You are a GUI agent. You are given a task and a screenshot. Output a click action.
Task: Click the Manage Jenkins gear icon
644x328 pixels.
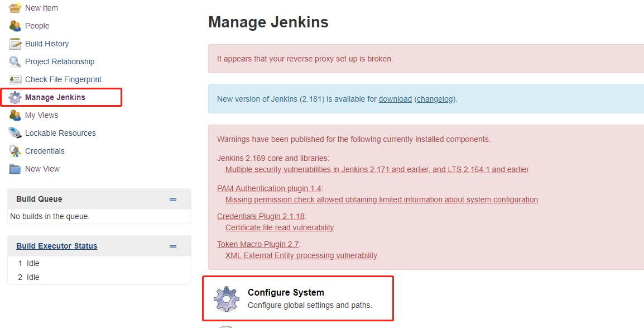tap(15, 97)
